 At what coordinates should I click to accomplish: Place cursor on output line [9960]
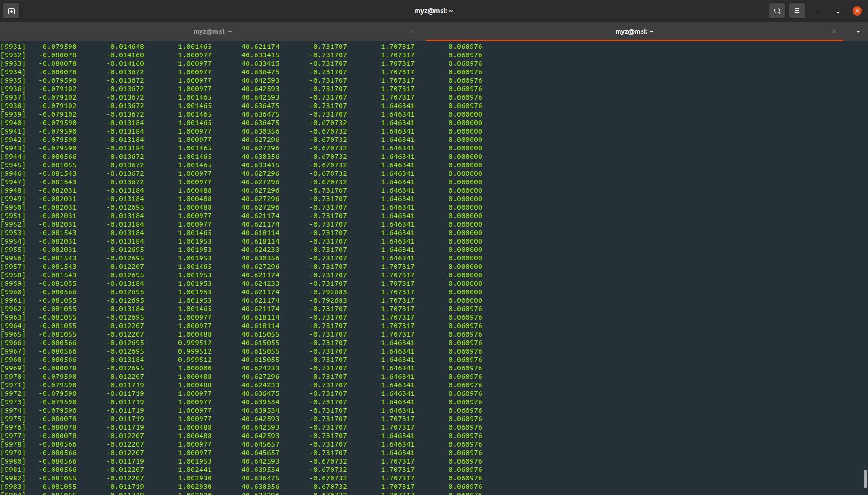coord(188,292)
